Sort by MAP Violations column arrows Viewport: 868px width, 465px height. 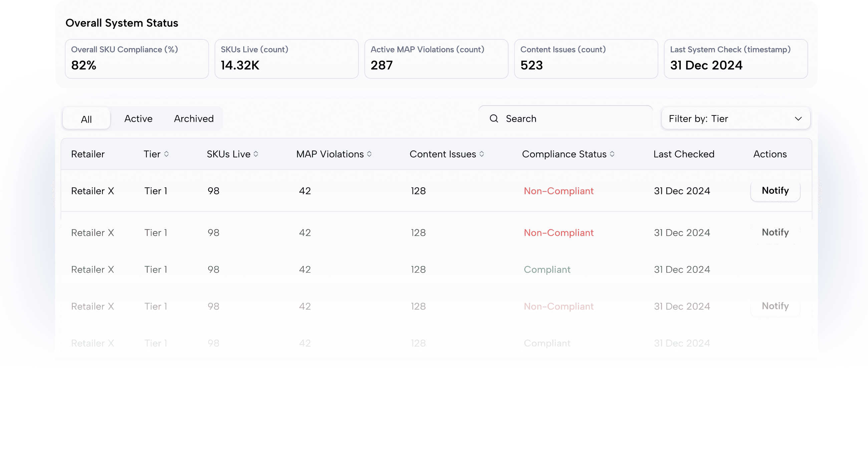click(369, 154)
